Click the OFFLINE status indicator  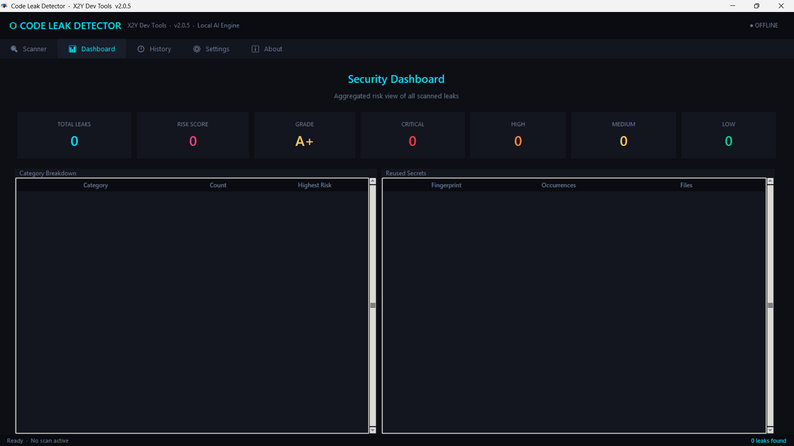click(764, 25)
